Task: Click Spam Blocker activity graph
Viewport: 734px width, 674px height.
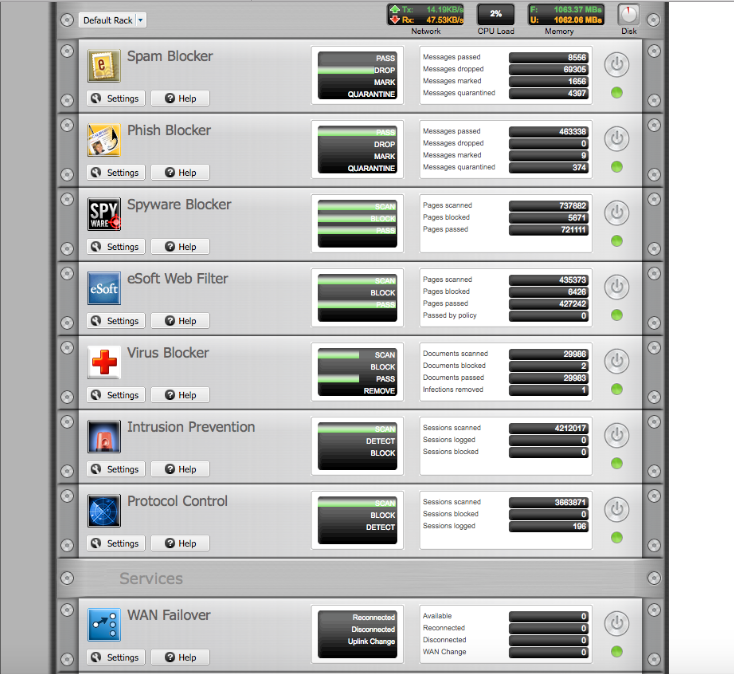Action: coord(358,75)
